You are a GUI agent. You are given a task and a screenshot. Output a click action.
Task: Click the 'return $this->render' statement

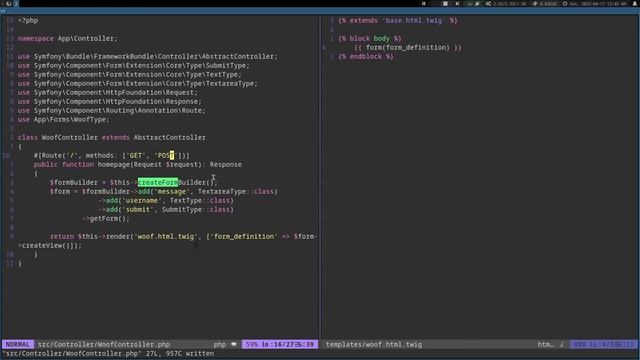[184, 236]
